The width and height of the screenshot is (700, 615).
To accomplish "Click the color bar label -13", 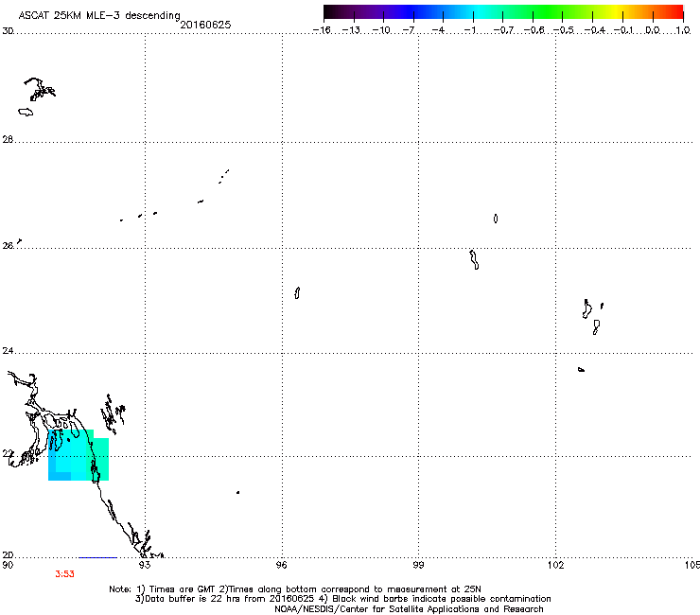I will pyautogui.click(x=351, y=30).
